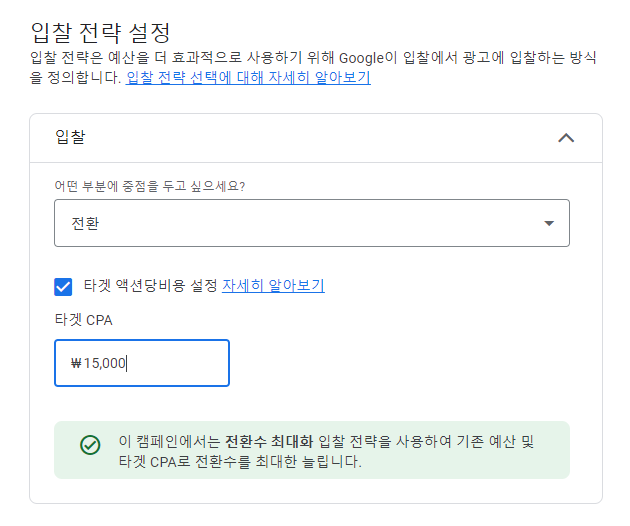Image resolution: width=630 pixels, height=526 pixels.
Task: Open the 전환 focus dropdown box
Action: click(312, 223)
